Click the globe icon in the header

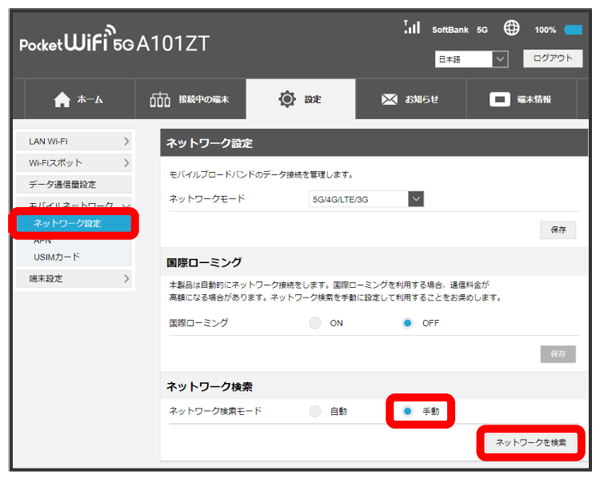click(511, 29)
